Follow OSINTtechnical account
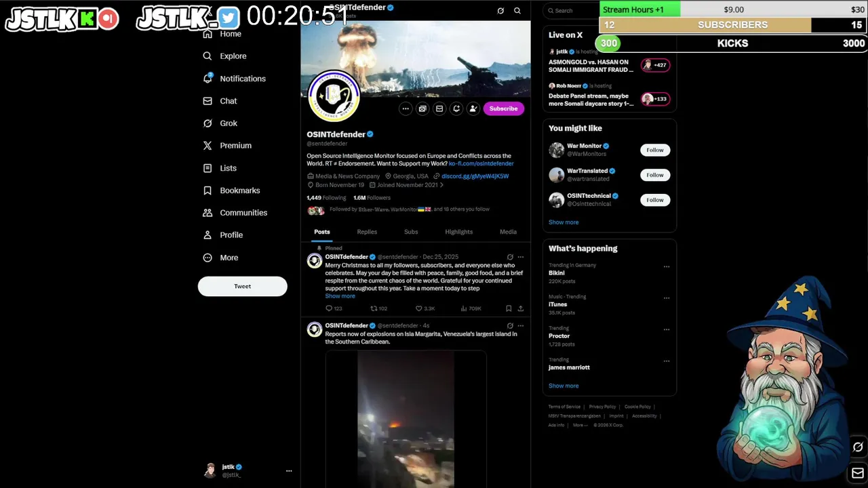868x488 pixels. 655,200
